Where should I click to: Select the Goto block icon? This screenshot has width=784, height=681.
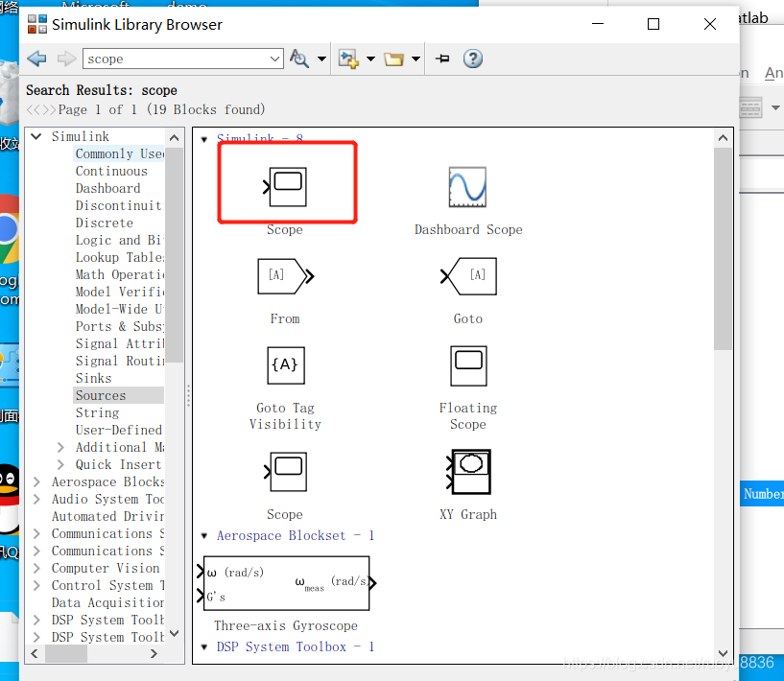(x=468, y=276)
